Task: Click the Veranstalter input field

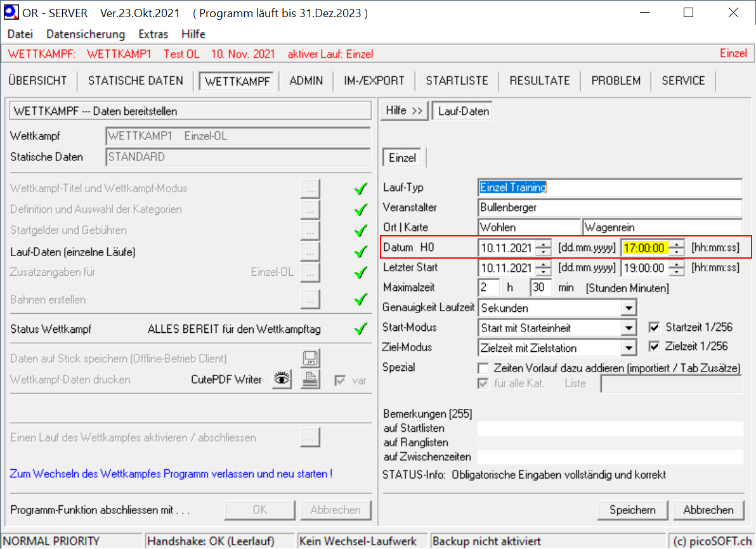Action: tap(609, 207)
